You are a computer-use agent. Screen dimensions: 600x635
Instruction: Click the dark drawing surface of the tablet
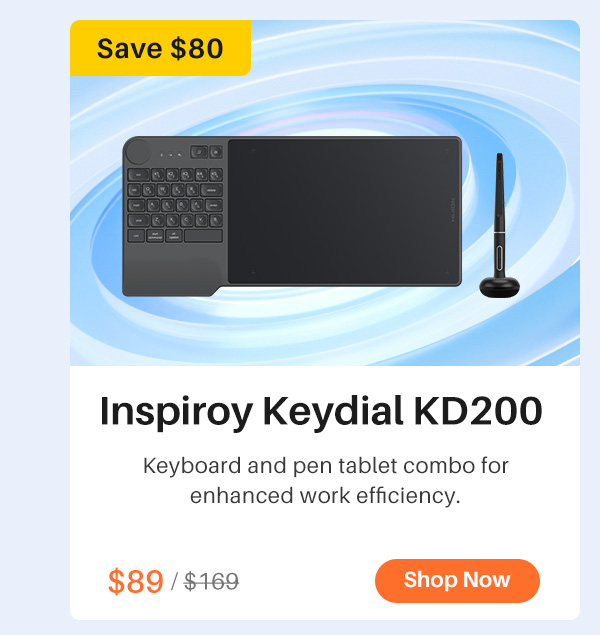[344, 211]
